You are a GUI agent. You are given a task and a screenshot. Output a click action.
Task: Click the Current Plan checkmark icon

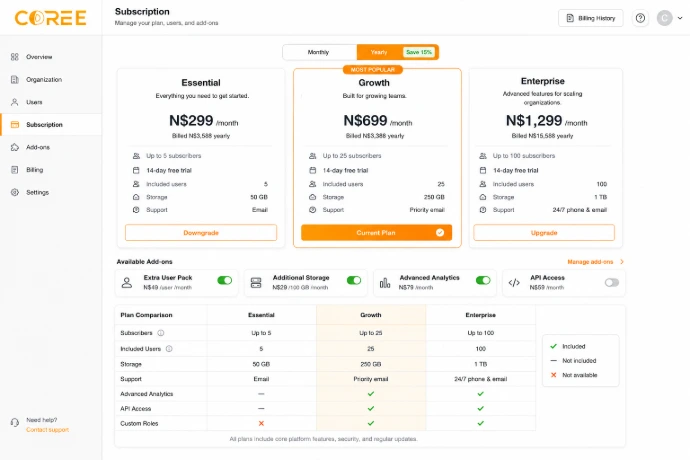click(x=440, y=232)
